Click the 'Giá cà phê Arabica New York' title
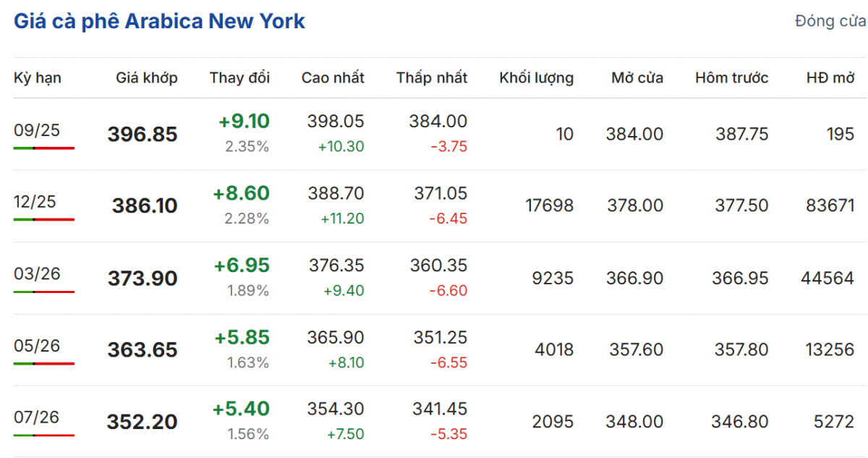Image resolution: width=868 pixels, height=458 pixels. [x=159, y=21]
